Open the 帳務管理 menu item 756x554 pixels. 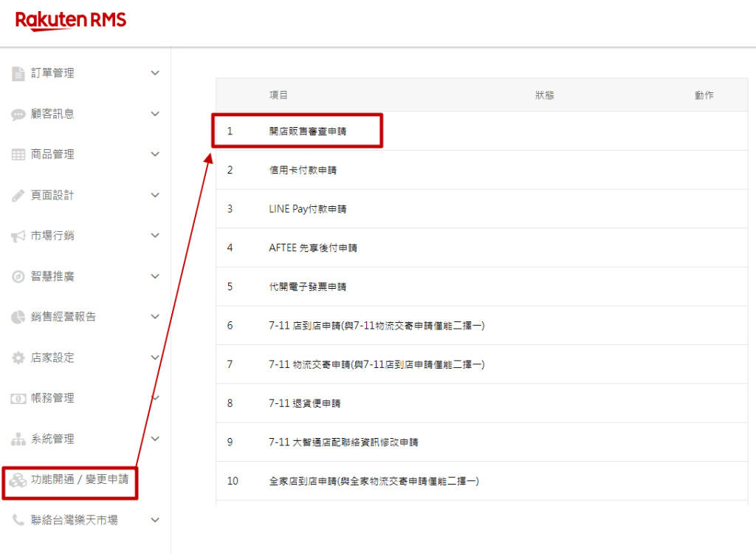tap(52, 398)
